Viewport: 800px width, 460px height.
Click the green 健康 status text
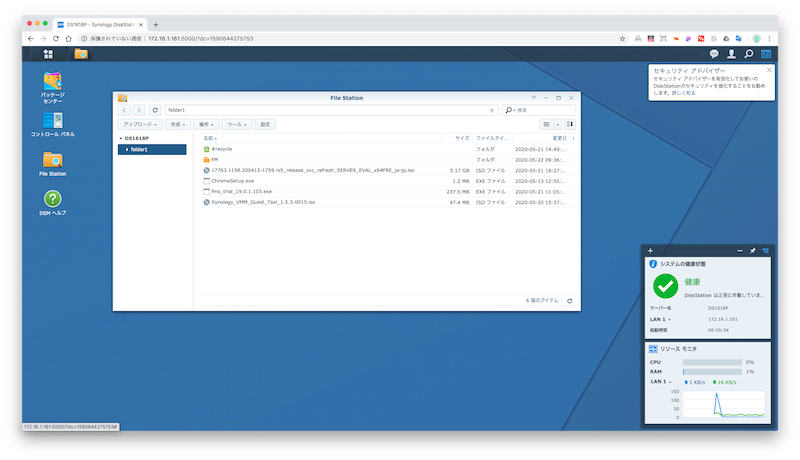point(692,282)
